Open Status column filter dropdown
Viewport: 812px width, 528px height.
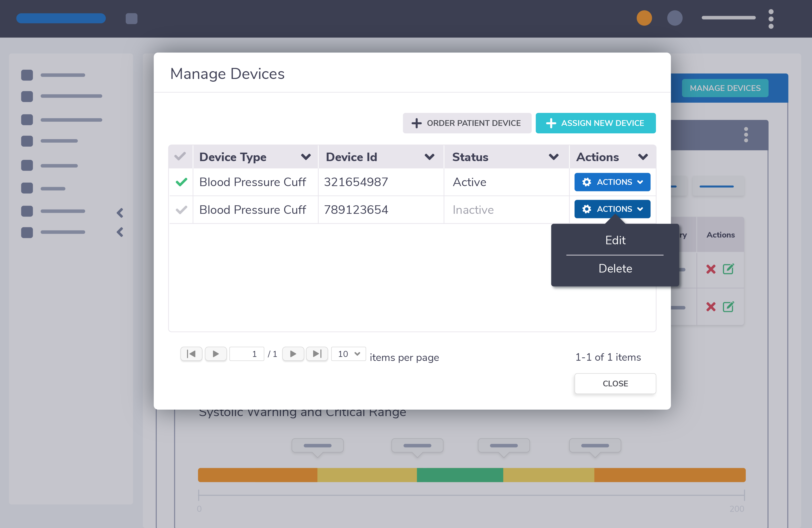tap(553, 157)
